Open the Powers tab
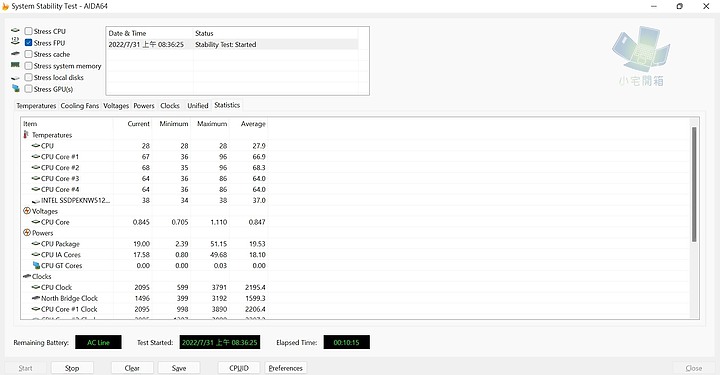 click(x=144, y=106)
